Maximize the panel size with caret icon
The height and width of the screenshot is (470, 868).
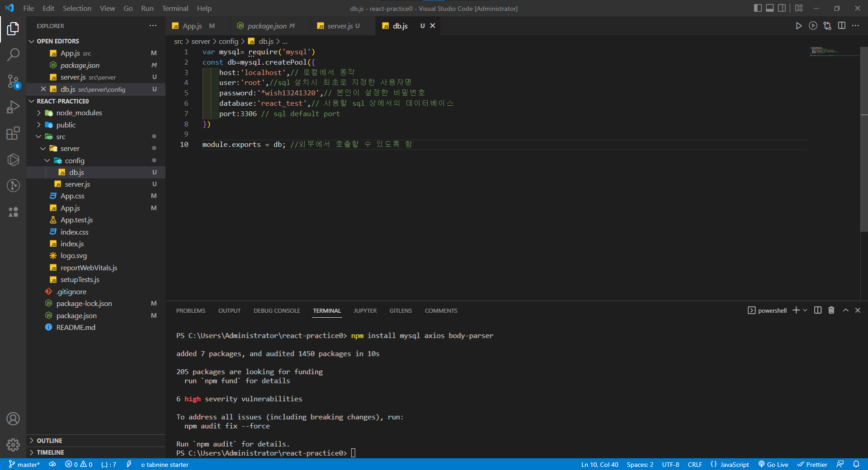tap(845, 310)
